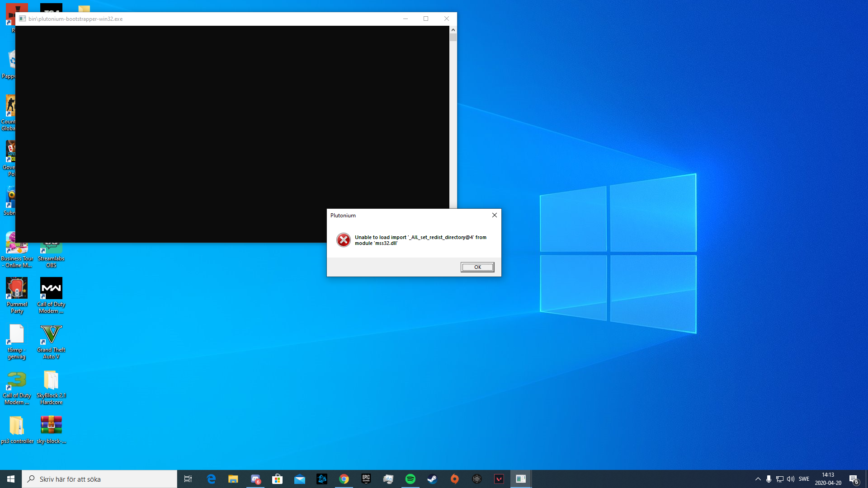Open Microsoft Edge from taskbar

click(x=211, y=479)
